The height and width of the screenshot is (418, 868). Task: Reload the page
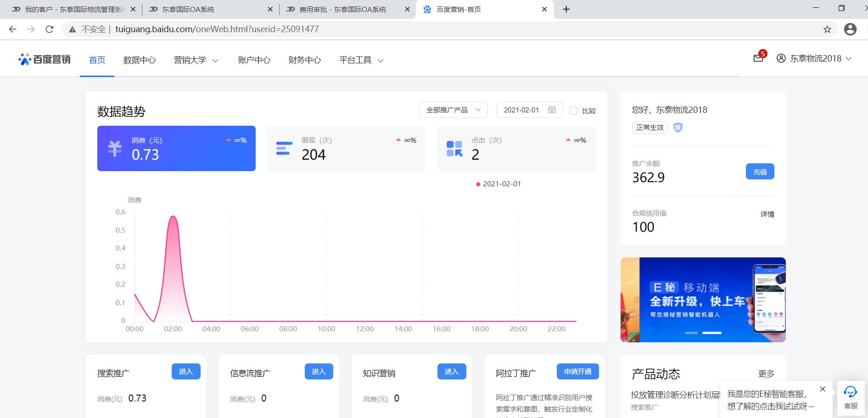(x=50, y=29)
